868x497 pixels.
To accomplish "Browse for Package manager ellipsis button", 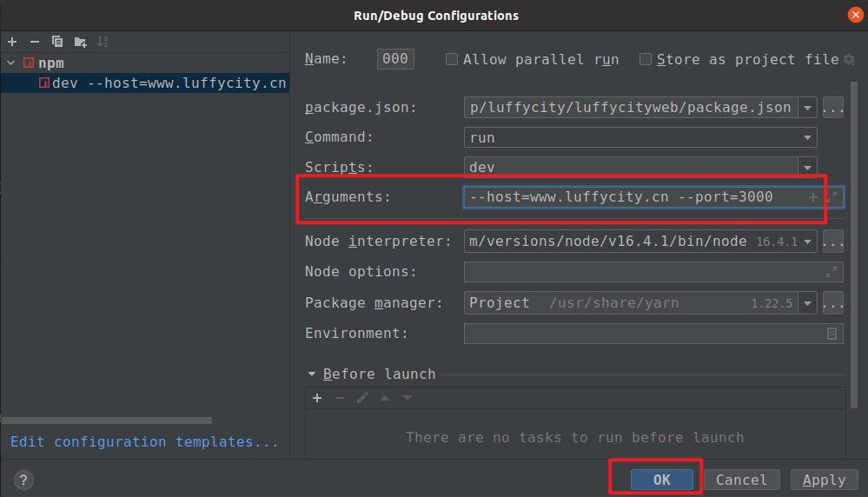I will (833, 302).
